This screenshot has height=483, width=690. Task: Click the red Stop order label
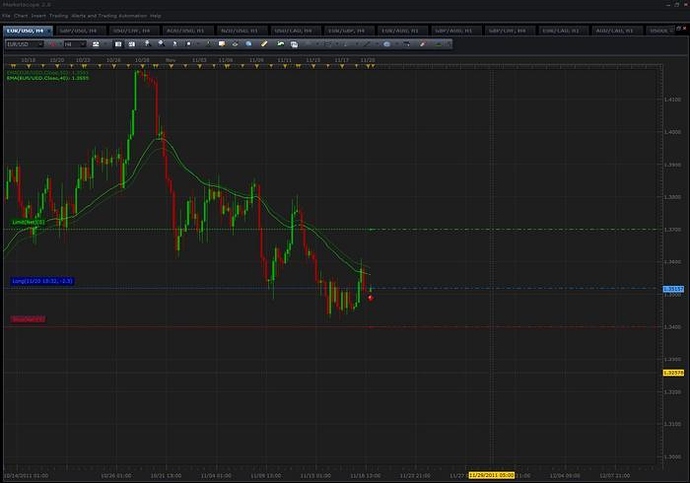click(27, 319)
